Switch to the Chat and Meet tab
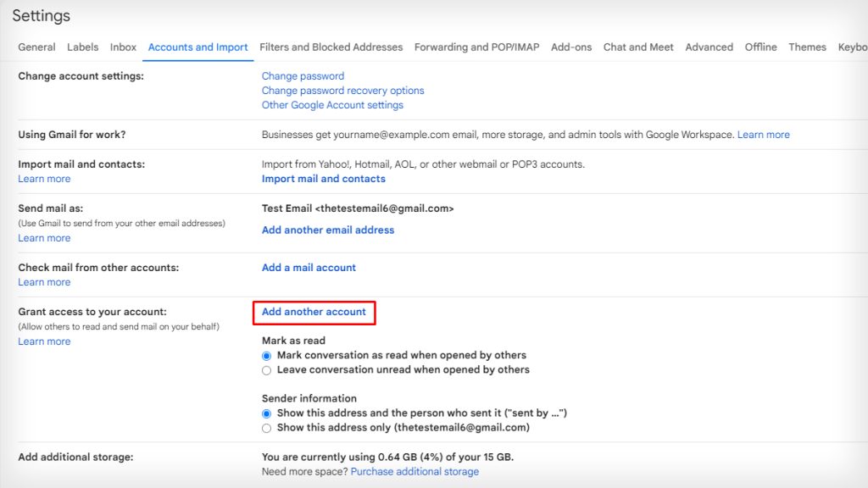Image resolution: width=868 pixels, height=488 pixels. point(638,47)
